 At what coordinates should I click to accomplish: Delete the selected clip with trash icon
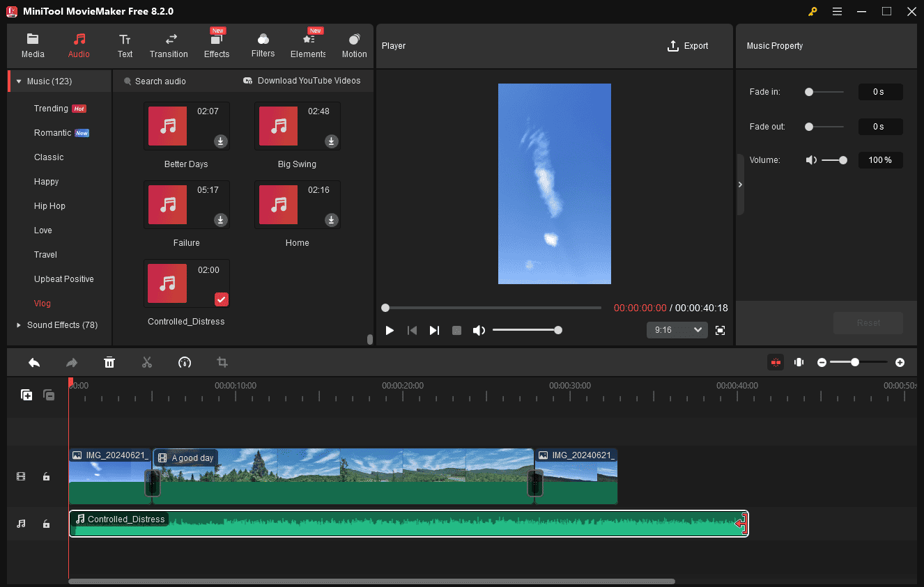coord(109,362)
